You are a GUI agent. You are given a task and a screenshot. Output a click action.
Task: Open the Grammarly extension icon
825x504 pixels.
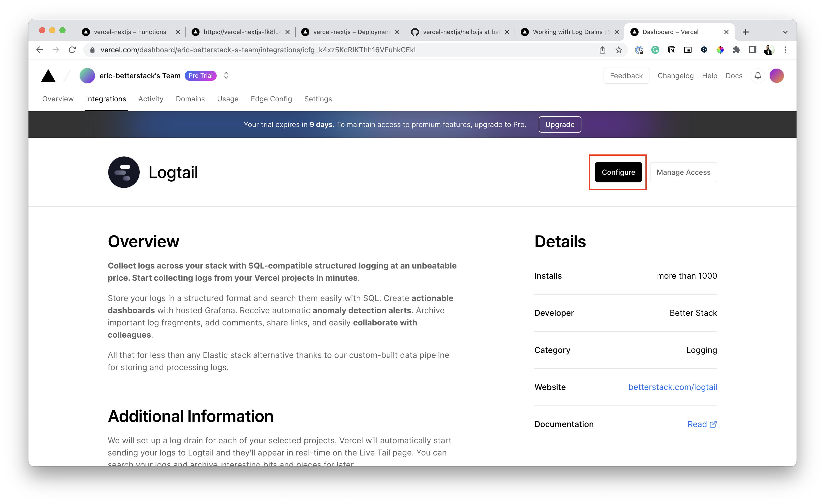tap(655, 50)
